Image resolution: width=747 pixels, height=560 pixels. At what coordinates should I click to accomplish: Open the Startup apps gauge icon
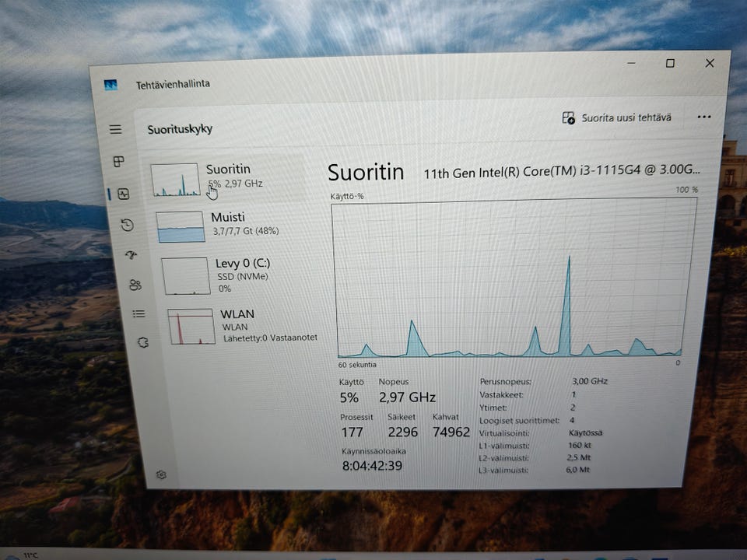[131, 255]
